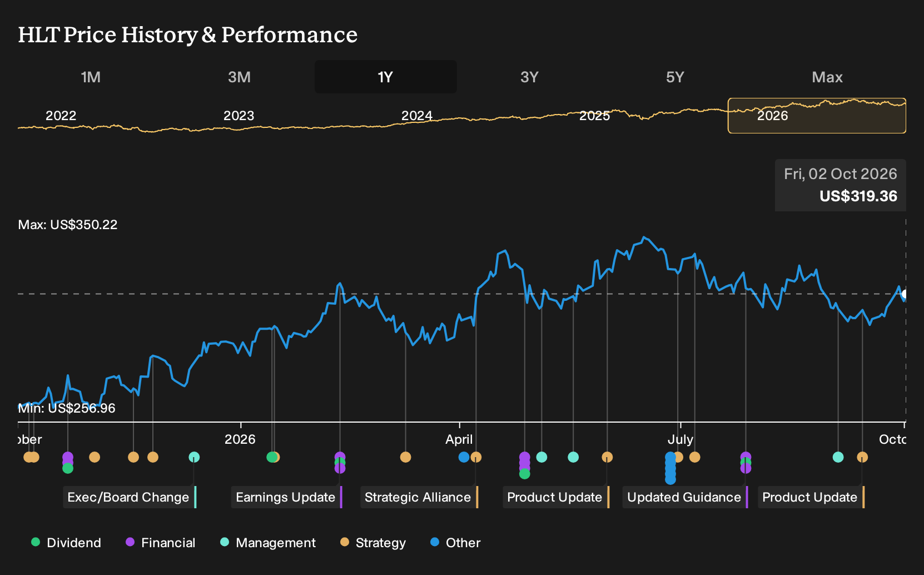Click the blue Other marker near April
Image resolution: width=924 pixels, height=575 pixels.
(x=464, y=457)
